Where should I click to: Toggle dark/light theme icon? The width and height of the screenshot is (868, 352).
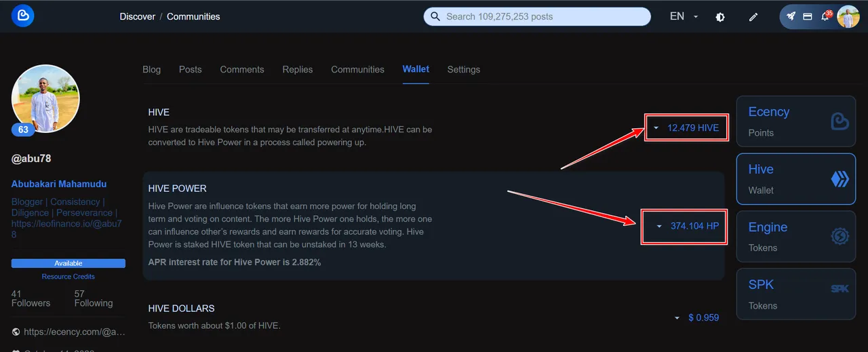720,17
